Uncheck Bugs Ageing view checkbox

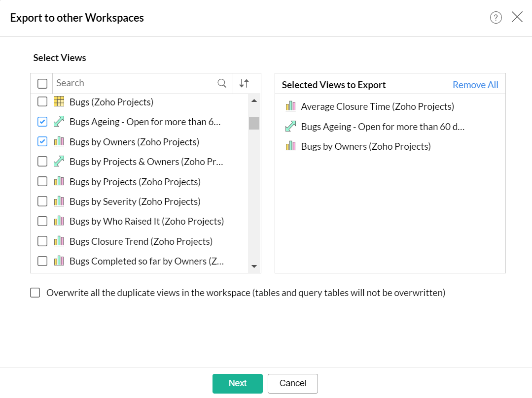42,122
